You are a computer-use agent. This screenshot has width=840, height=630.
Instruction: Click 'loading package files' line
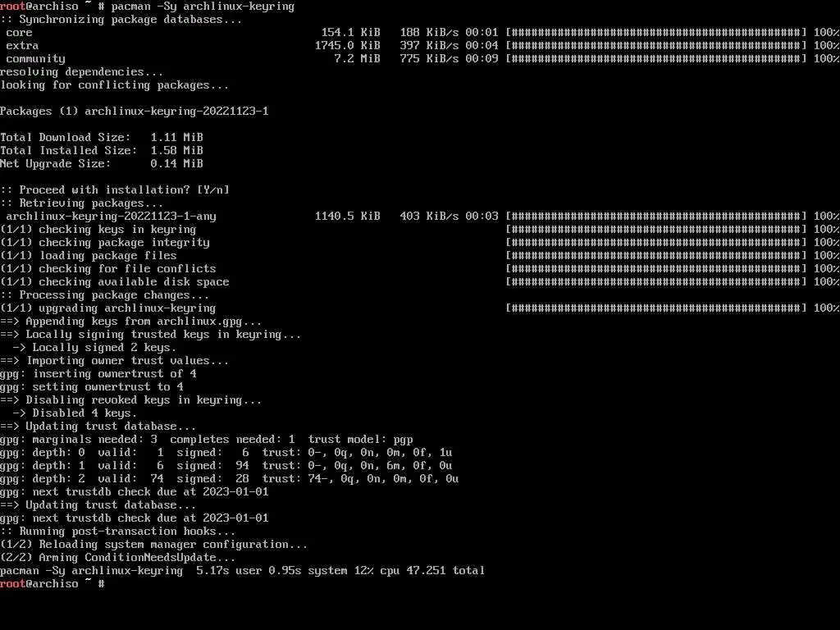pos(89,256)
